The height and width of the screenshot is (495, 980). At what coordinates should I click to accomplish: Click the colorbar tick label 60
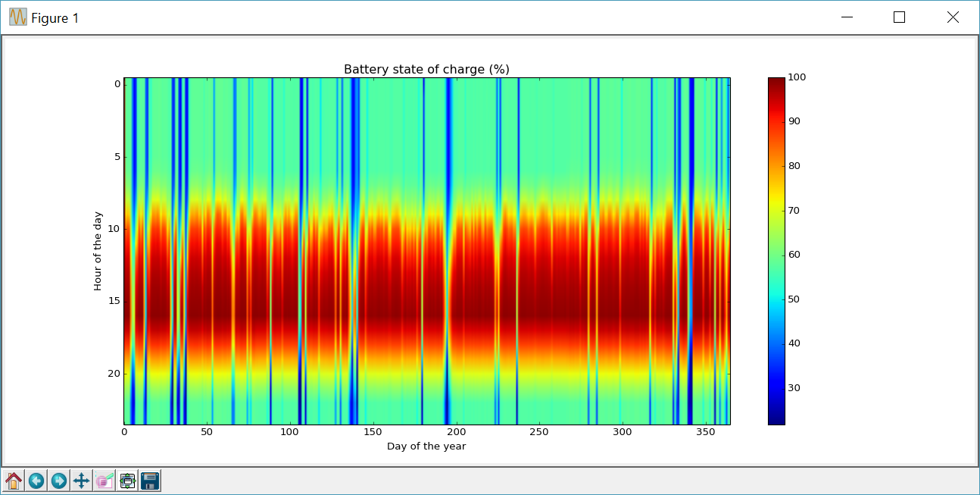click(794, 255)
